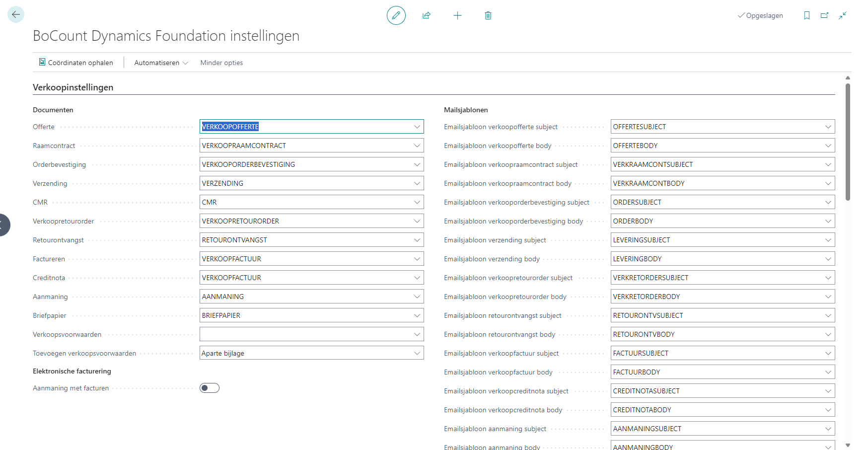
Task: Open the Aanmaning document dropdown
Action: click(x=417, y=297)
